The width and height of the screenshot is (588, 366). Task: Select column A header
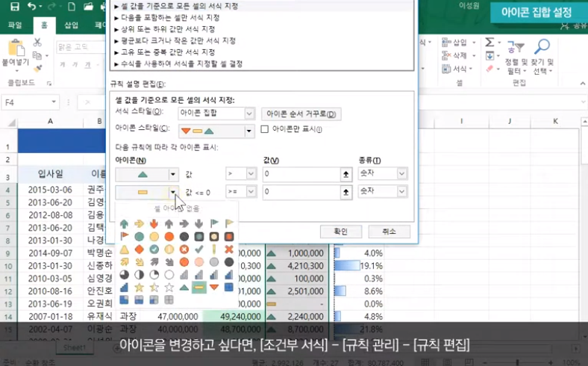[50, 121]
